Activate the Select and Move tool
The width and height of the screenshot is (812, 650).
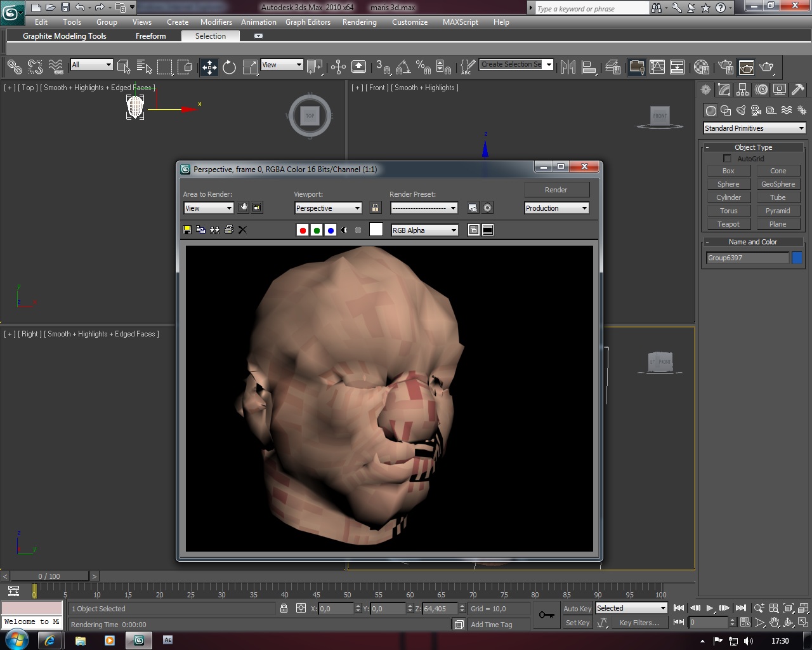(x=209, y=67)
